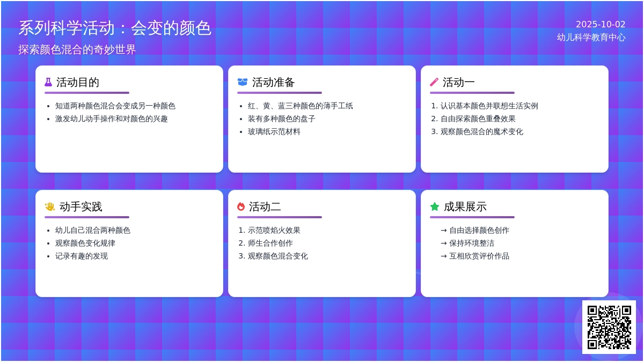Viewport: 644px width, 362px height.
Task: Click the pink pencil icon beside 活动一
Action: click(434, 82)
